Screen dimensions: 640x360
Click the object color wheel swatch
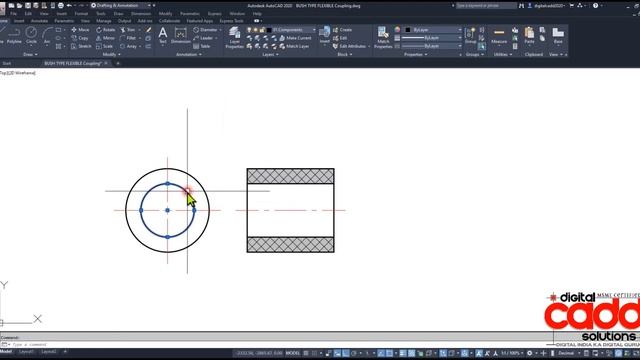(x=397, y=30)
